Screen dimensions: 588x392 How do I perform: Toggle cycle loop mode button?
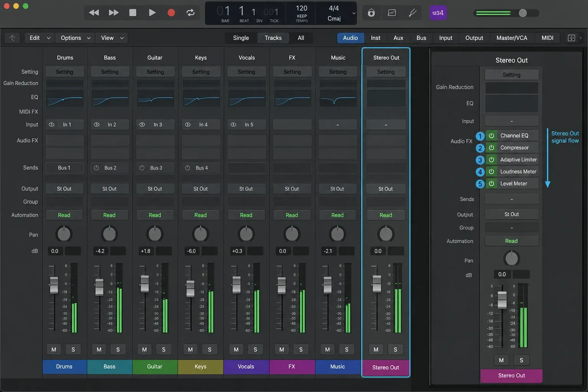[x=190, y=13]
